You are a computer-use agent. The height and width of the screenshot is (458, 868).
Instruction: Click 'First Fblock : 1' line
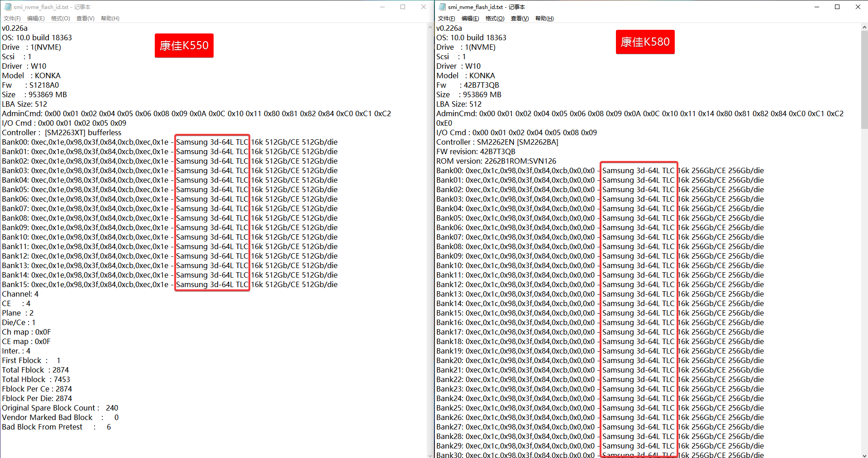coord(31,360)
